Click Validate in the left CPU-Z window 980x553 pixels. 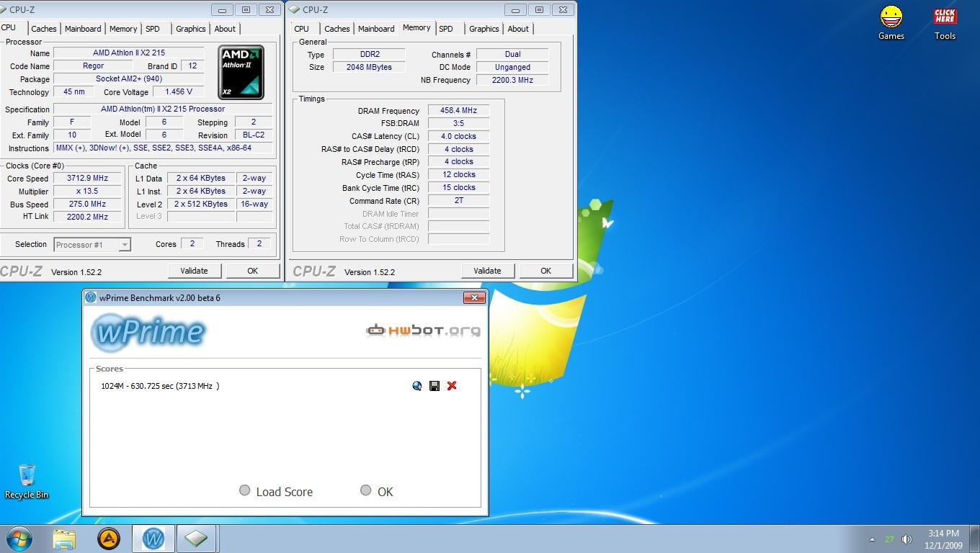pyautogui.click(x=194, y=271)
